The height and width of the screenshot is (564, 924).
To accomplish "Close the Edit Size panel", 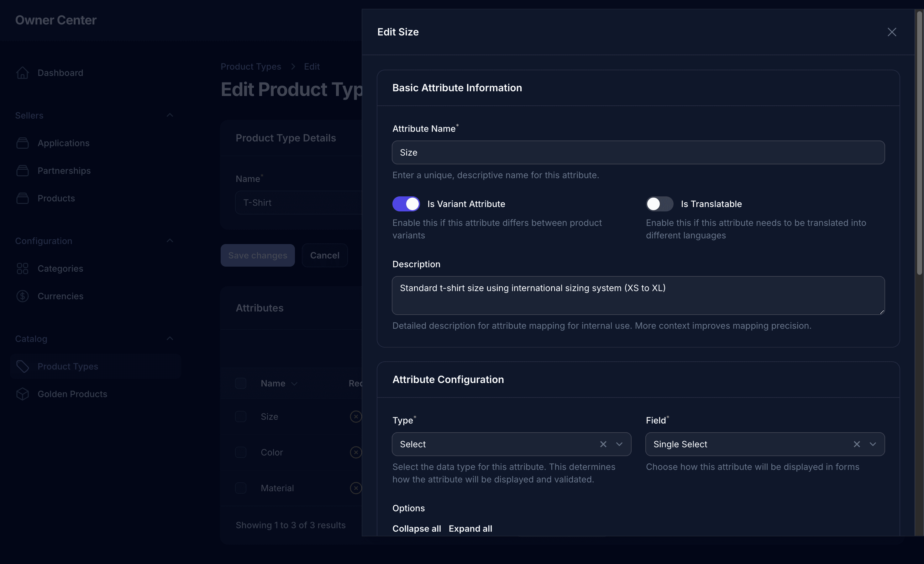I will 892,32.
